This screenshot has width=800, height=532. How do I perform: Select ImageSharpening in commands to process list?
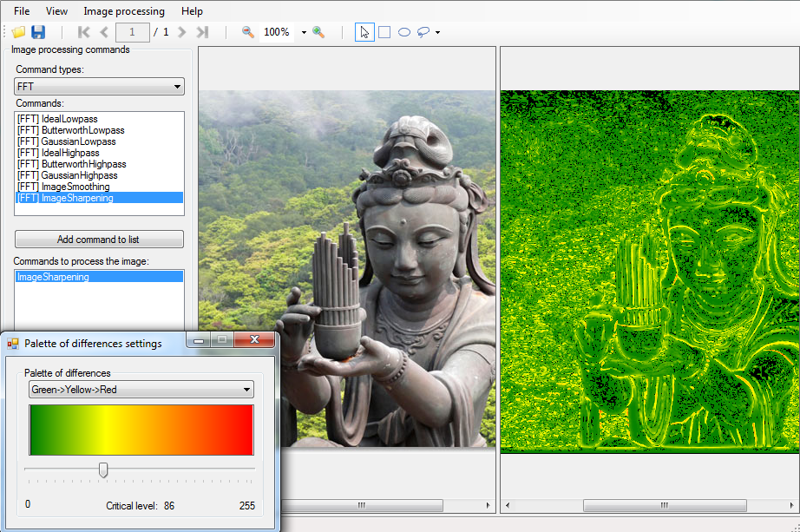pos(99,277)
